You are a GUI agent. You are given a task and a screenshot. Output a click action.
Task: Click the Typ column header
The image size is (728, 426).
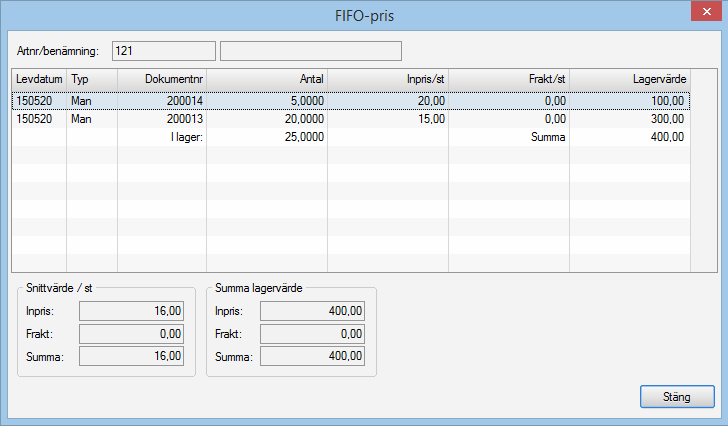coord(91,77)
